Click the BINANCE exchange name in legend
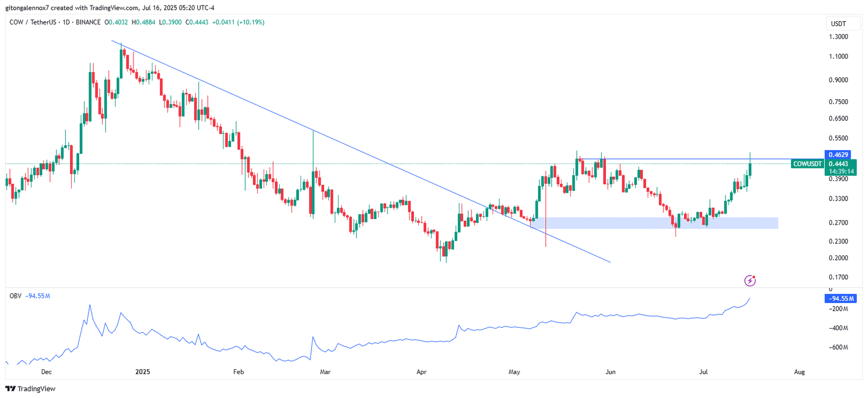The height and width of the screenshot is (398, 868). tap(88, 22)
